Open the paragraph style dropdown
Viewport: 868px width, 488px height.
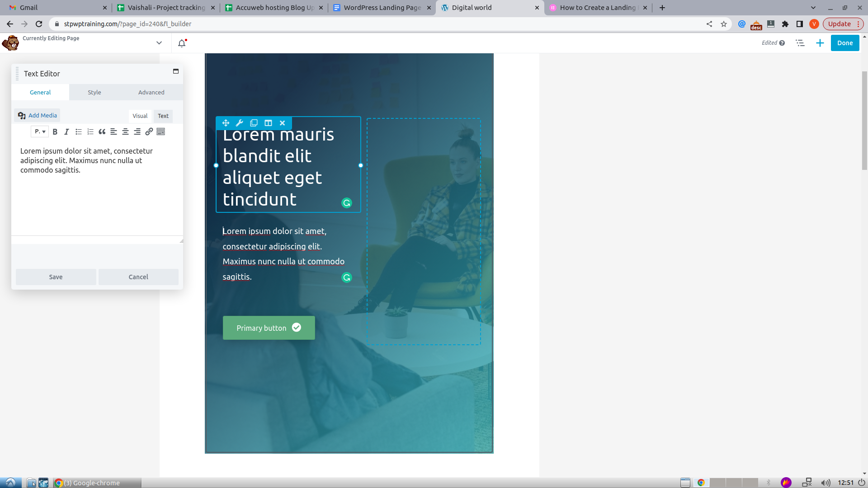click(x=40, y=131)
